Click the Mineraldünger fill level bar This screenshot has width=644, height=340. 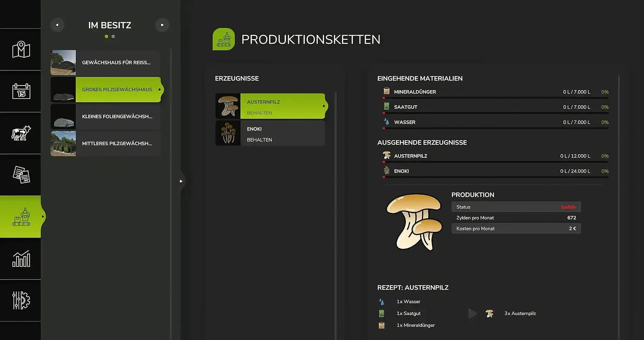(x=495, y=98)
